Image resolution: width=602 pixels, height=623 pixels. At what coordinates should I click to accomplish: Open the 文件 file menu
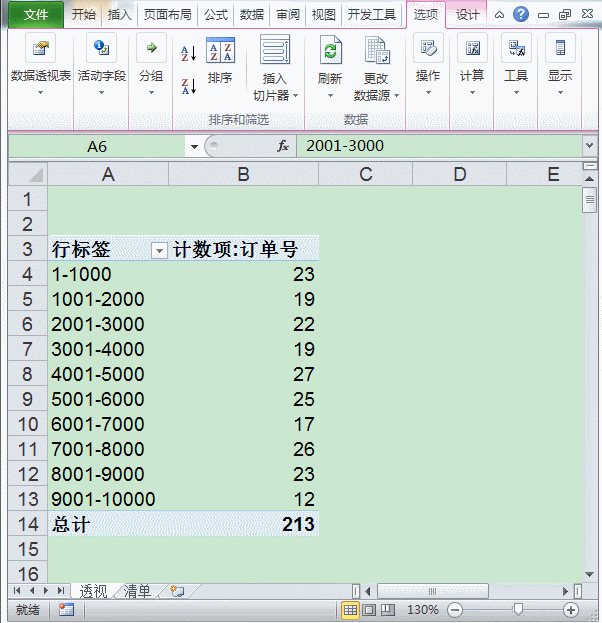pyautogui.click(x=35, y=15)
